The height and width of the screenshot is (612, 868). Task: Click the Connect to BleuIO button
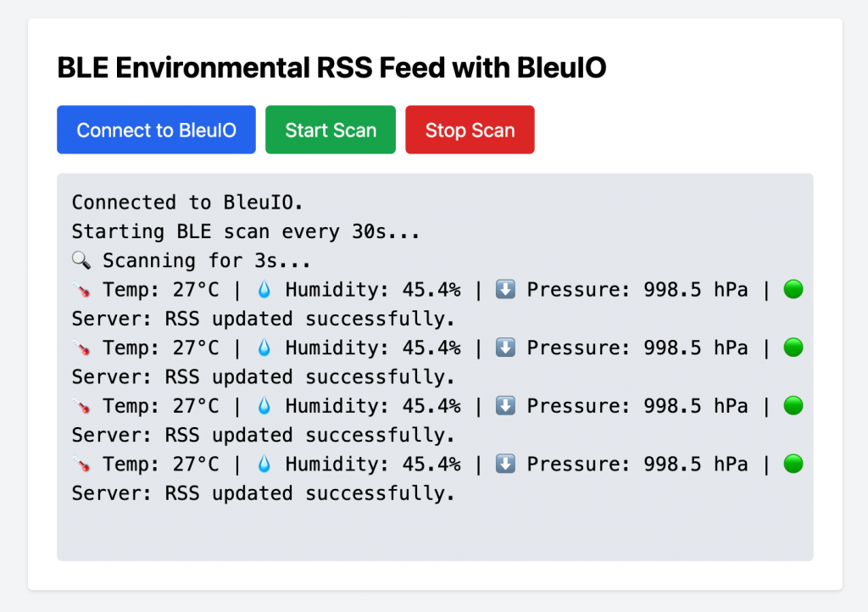pos(156,130)
